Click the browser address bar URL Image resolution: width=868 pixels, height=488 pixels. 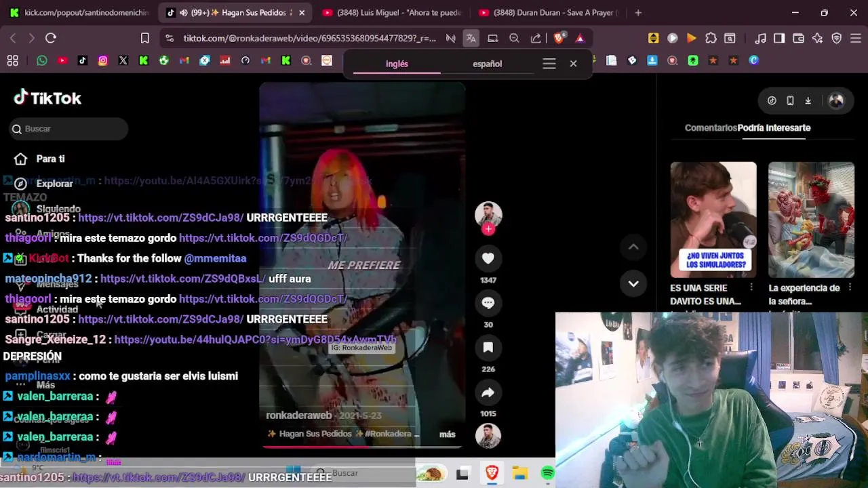[309, 38]
